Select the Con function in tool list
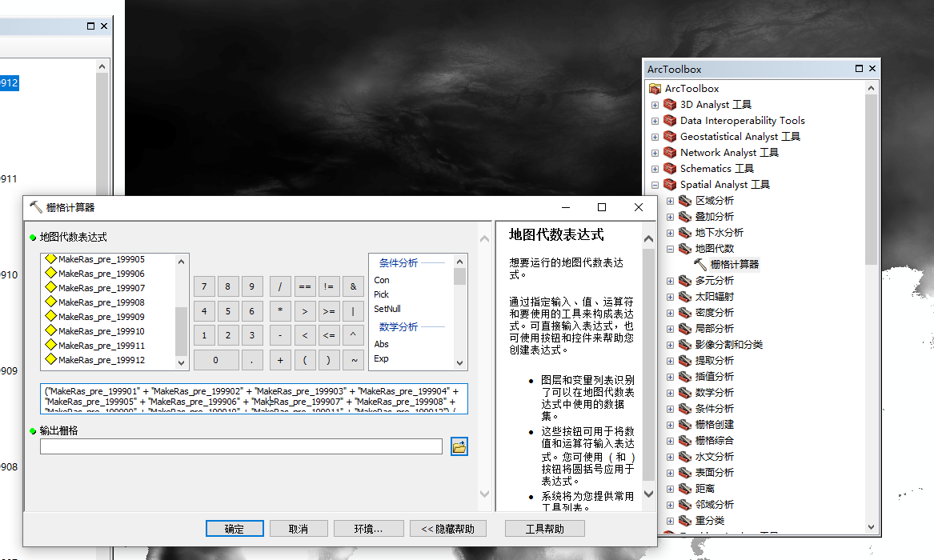 point(382,280)
